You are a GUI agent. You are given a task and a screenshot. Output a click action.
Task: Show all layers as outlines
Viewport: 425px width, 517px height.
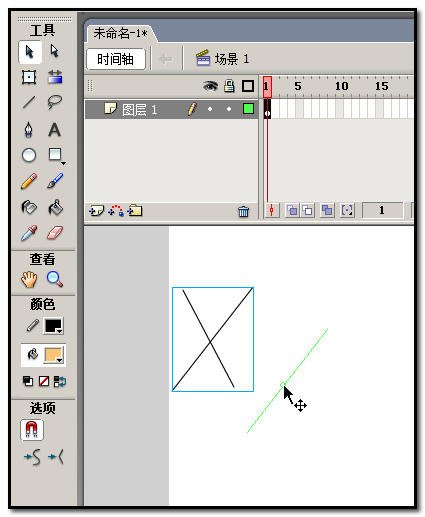(248, 86)
